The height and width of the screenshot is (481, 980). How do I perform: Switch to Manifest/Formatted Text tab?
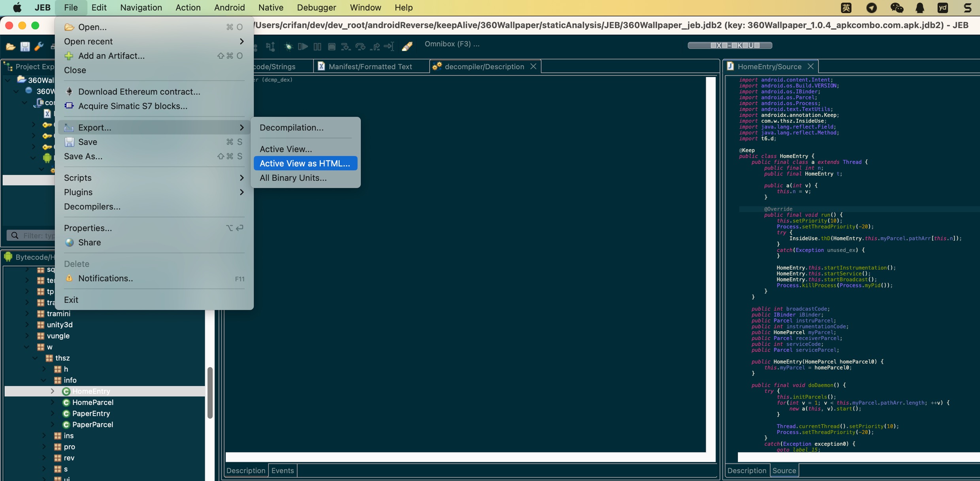(x=370, y=66)
